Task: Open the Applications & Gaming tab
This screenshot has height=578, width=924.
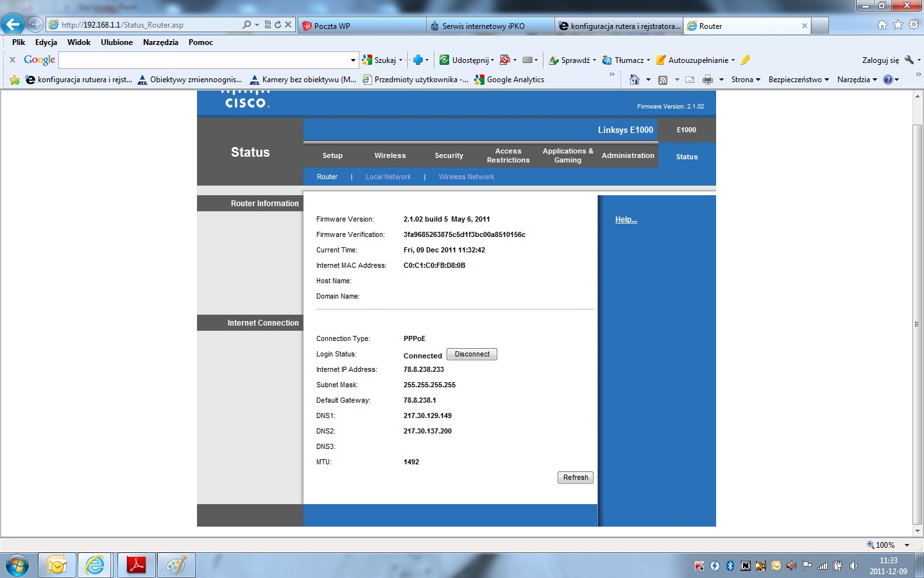Action: 568,155
